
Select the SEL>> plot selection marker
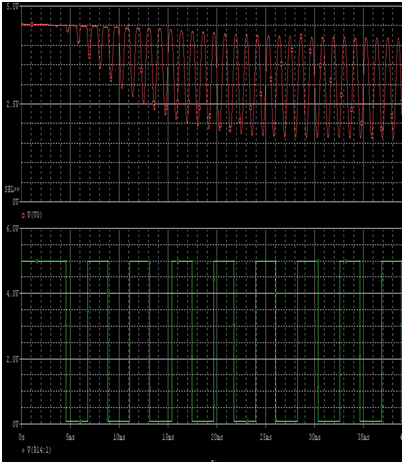coord(12,189)
